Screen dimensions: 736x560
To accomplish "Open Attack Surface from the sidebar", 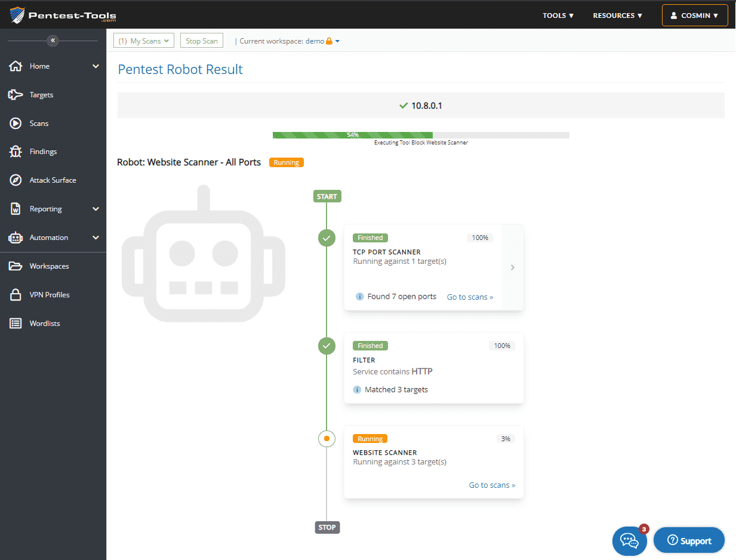I will click(x=17, y=180).
